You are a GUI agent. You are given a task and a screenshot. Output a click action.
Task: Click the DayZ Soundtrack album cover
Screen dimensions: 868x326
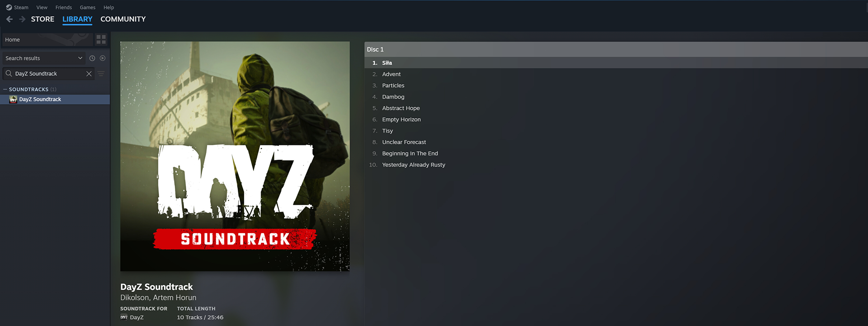235,156
